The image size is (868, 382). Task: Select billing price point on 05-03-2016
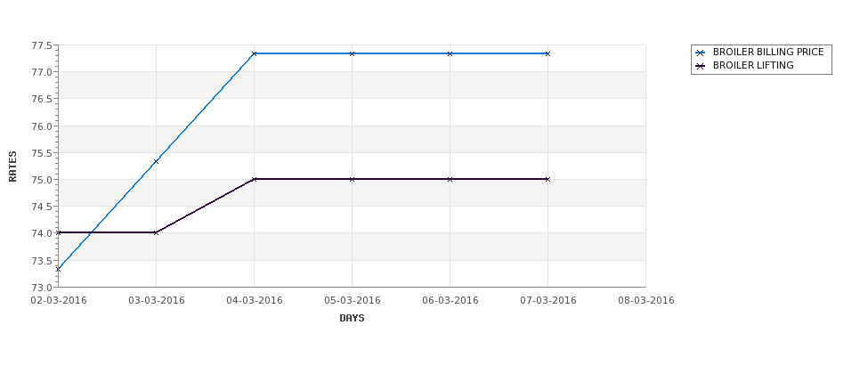coord(352,53)
